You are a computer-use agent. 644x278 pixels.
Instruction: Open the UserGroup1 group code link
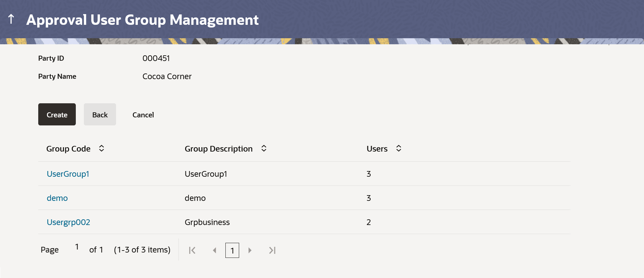tap(68, 174)
